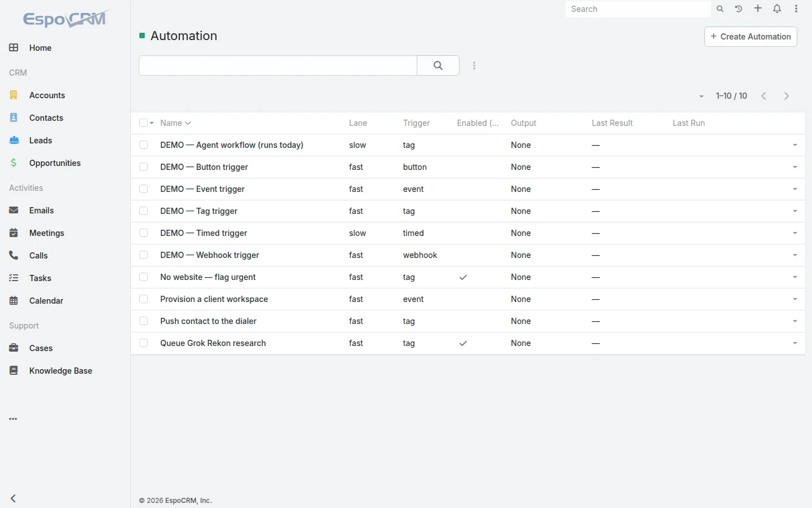The height and width of the screenshot is (508, 812).
Task: Check the Push contact to the dialer row
Action: click(143, 321)
